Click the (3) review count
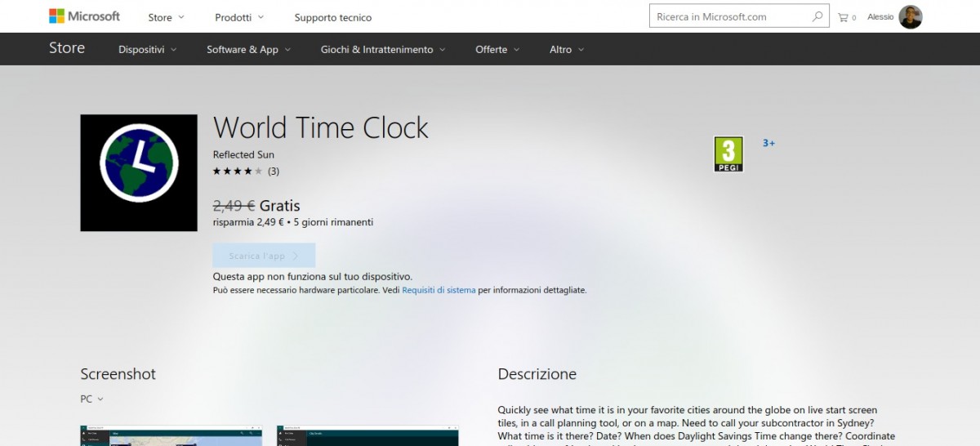The width and height of the screenshot is (980, 446). 274,172
